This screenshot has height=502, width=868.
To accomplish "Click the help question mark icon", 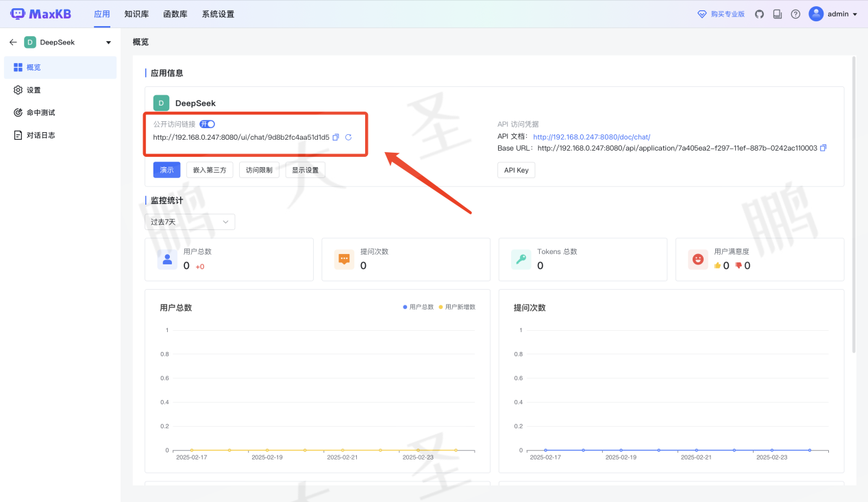I will (x=795, y=14).
